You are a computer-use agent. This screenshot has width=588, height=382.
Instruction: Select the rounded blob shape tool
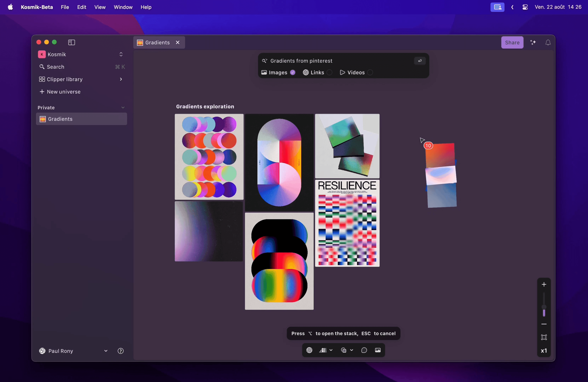point(364,350)
